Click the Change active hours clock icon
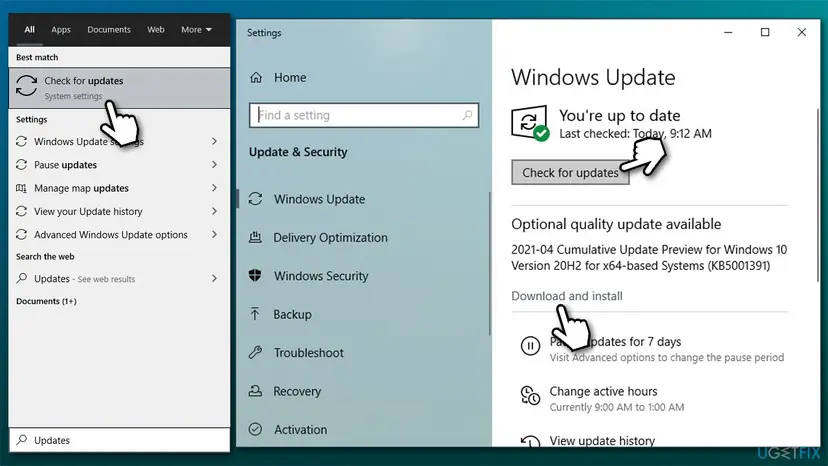This screenshot has height=466, width=828. 530,395
